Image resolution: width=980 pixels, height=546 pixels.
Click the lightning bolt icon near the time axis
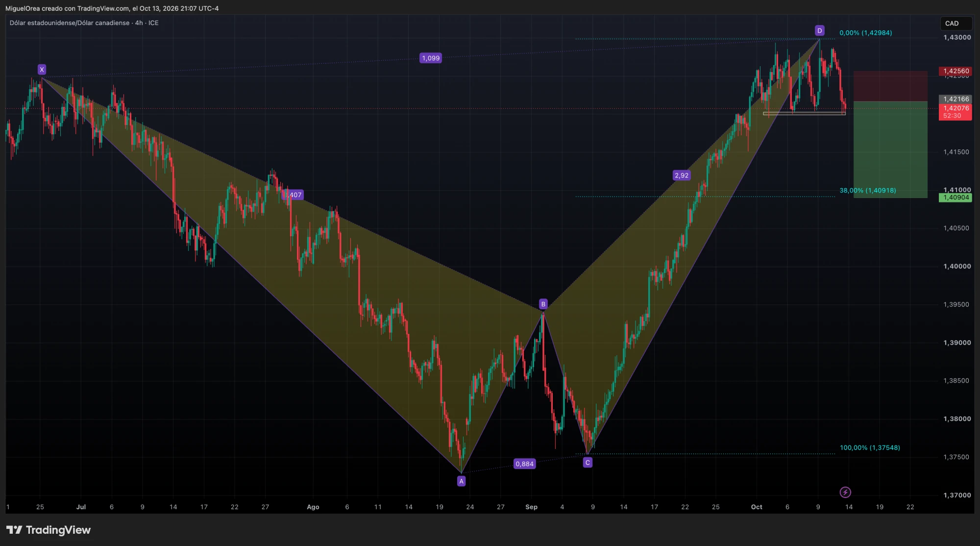[845, 492]
